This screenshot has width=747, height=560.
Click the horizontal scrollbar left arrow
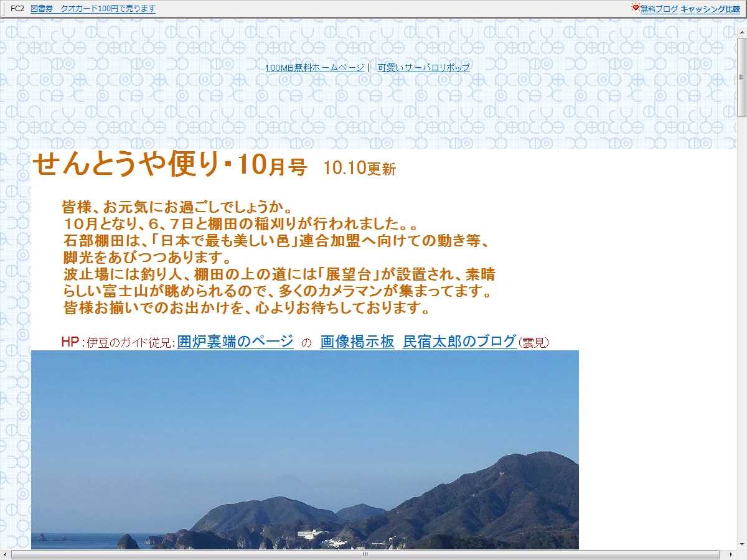[x=5, y=554]
